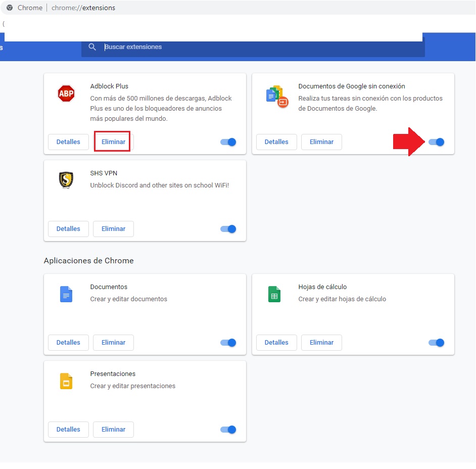Click 'Crear y editar presentaciones' text

pyautogui.click(x=133, y=386)
